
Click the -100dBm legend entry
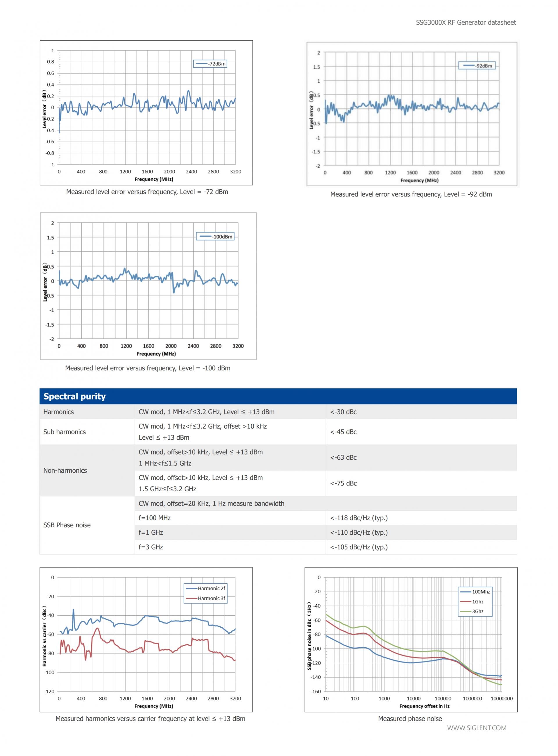[216, 237]
